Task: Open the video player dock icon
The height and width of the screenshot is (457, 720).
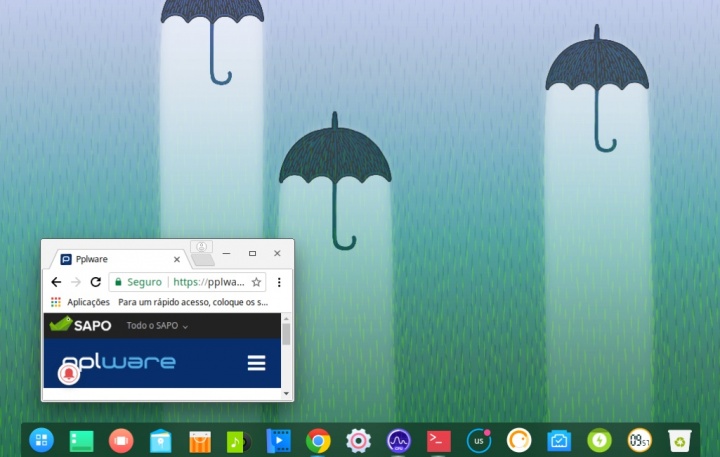Action: 277,440
